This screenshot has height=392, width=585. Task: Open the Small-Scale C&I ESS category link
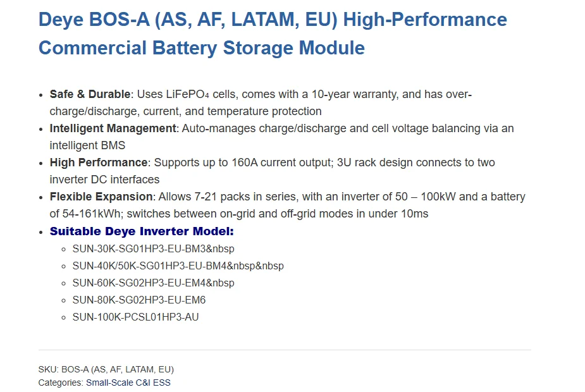pyautogui.click(x=128, y=383)
